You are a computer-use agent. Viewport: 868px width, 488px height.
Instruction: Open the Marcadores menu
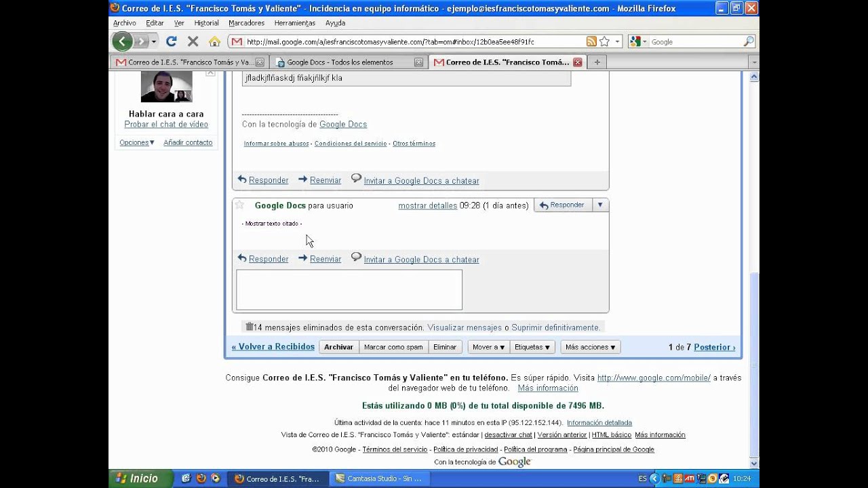coord(246,23)
